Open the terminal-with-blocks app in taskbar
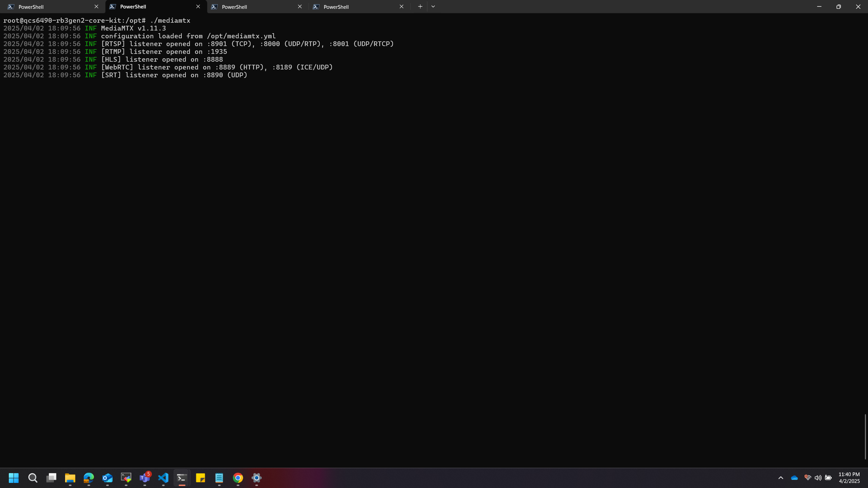Viewport: 868px width, 488px height. point(126,478)
